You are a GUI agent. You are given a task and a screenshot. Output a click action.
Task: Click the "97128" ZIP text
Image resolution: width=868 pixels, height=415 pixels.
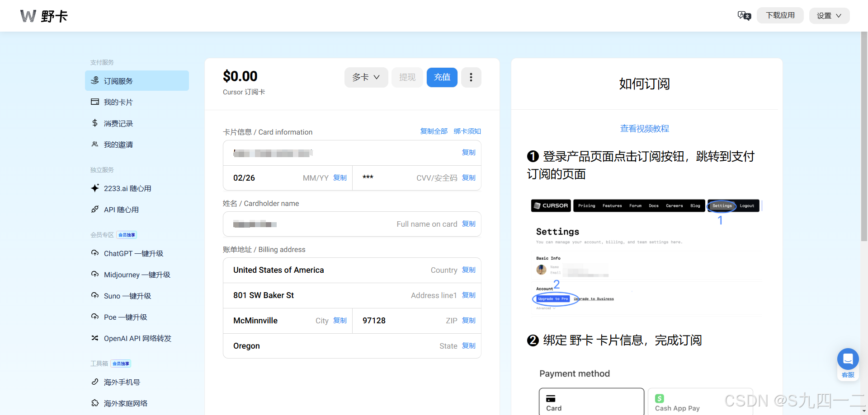click(374, 321)
